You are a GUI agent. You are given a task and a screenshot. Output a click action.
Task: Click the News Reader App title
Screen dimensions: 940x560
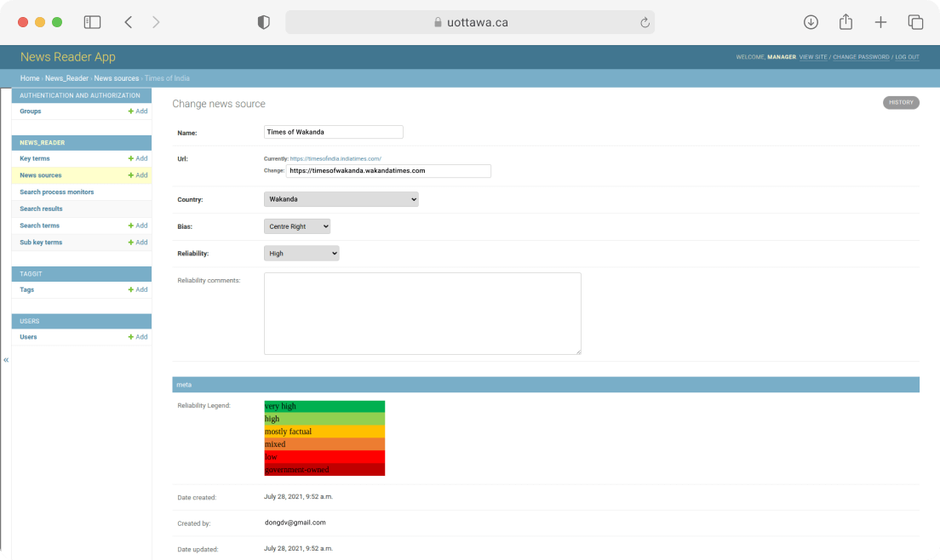tap(68, 57)
